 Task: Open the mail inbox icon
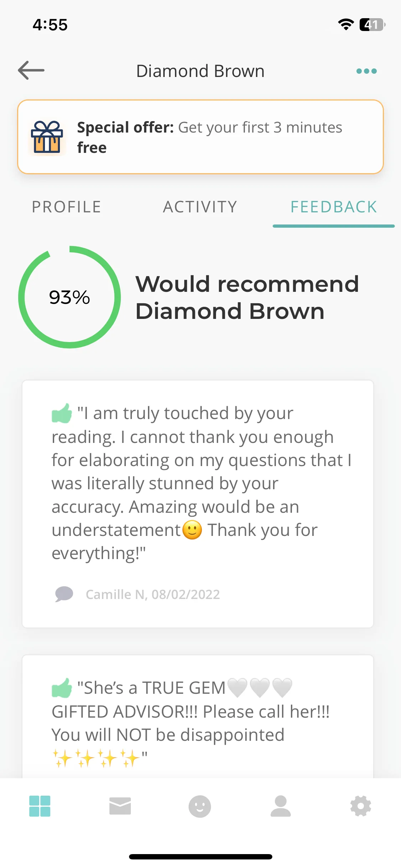tap(120, 806)
